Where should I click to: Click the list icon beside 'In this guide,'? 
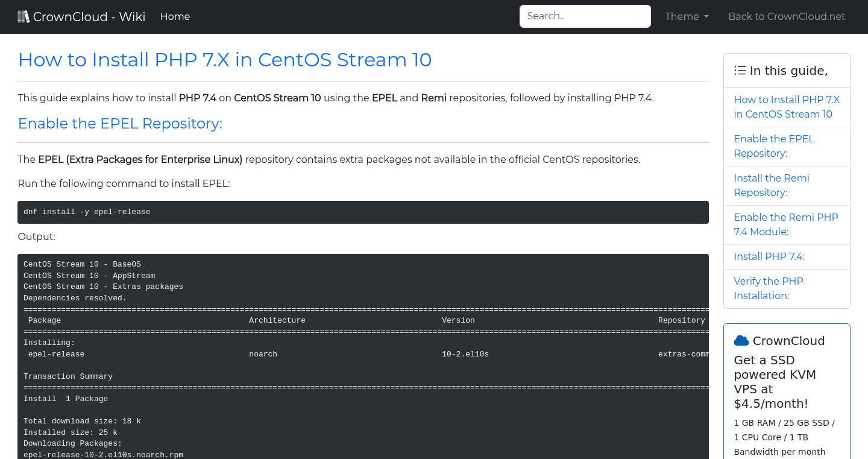[740, 70]
